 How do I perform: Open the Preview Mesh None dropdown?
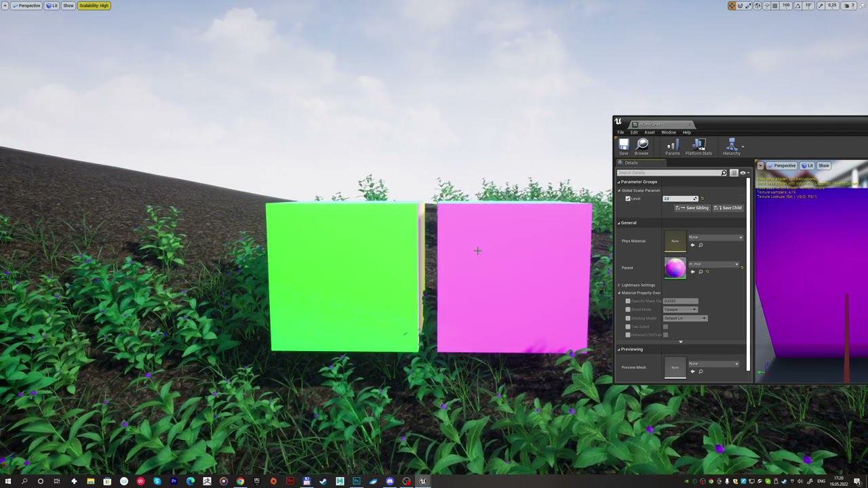pos(715,364)
